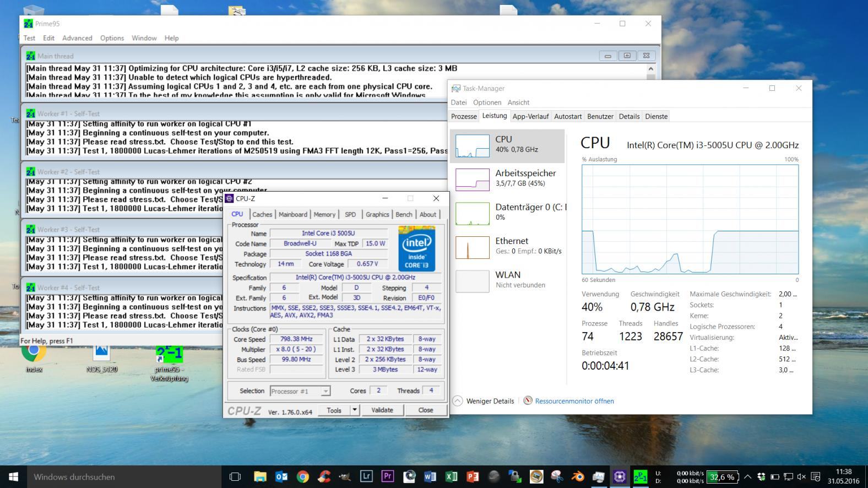This screenshot has height=488, width=868.
Task: Open CPU-Z Memory tab
Action: pos(324,214)
